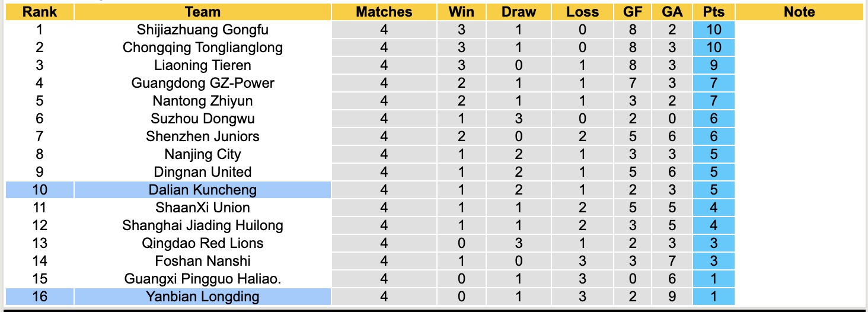The height and width of the screenshot is (312, 868).
Task: Open ShaanXi Union team page
Action: coord(203,208)
